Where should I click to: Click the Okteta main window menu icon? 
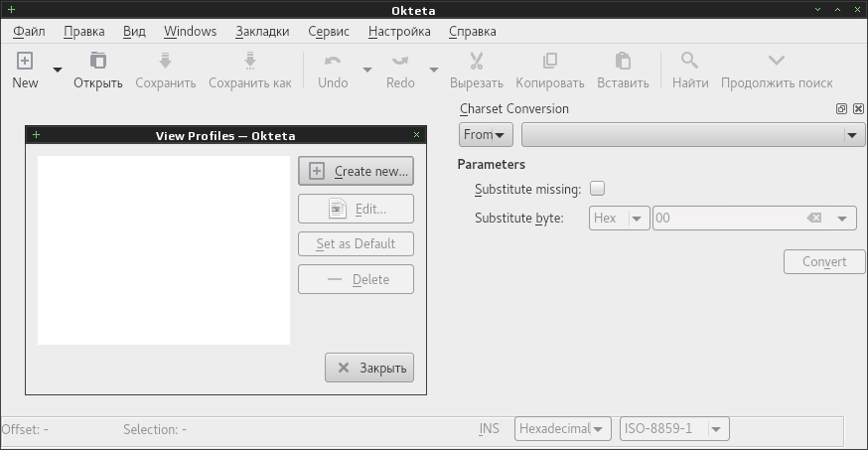click(x=11, y=9)
